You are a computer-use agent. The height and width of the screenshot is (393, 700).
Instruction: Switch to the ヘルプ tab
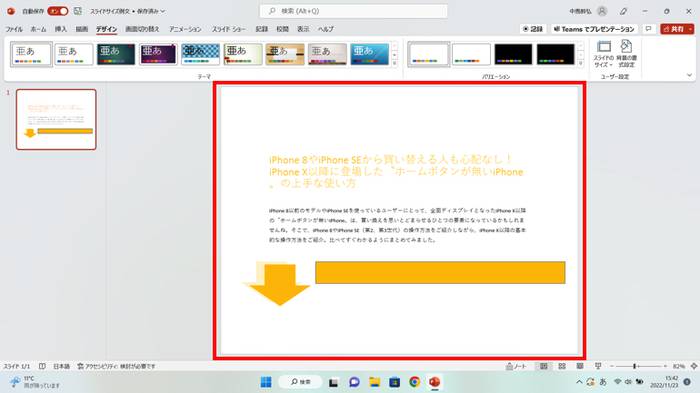click(326, 29)
